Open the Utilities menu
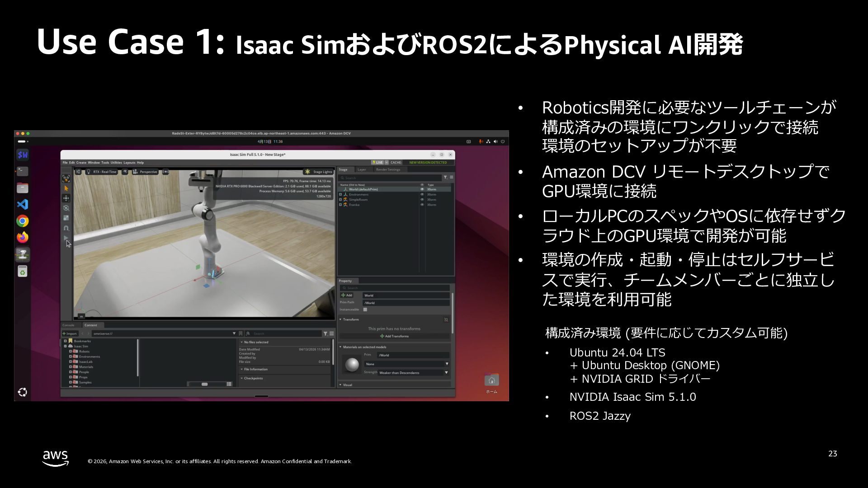This screenshot has width=868, height=488. click(116, 163)
